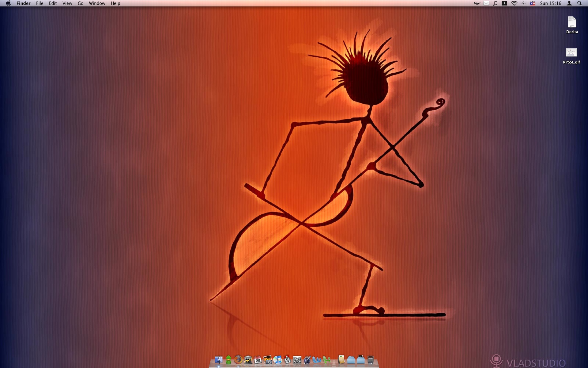This screenshot has width=588, height=368.
Task: Launch Microsoft Excel from the Dock
Action: click(x=326, y=360)
